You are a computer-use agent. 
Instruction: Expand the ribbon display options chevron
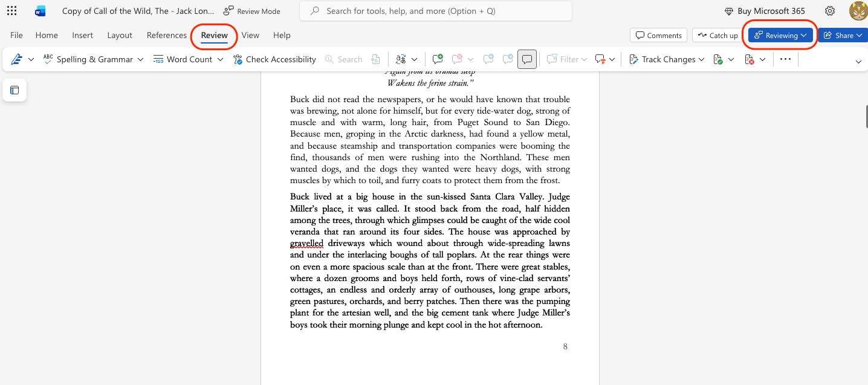(x=858, y=61)
